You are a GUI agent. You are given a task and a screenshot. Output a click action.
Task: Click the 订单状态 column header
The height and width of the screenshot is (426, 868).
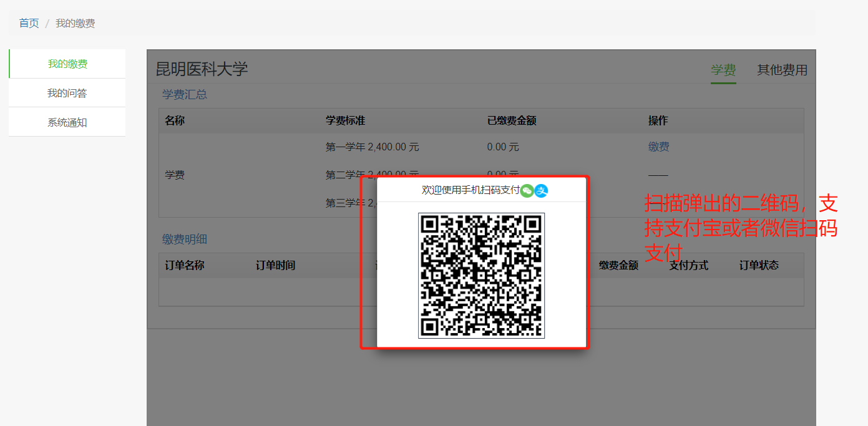pyautogui.click(x=759, y=265)
